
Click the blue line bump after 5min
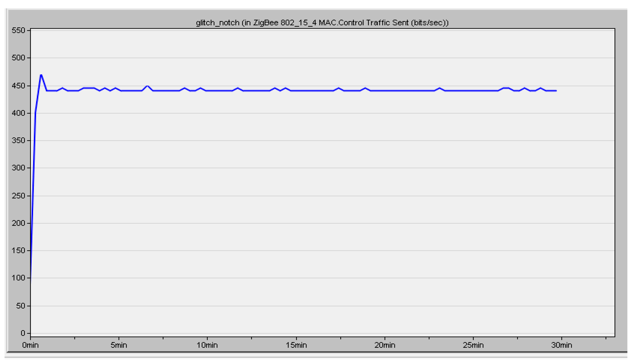147,86
